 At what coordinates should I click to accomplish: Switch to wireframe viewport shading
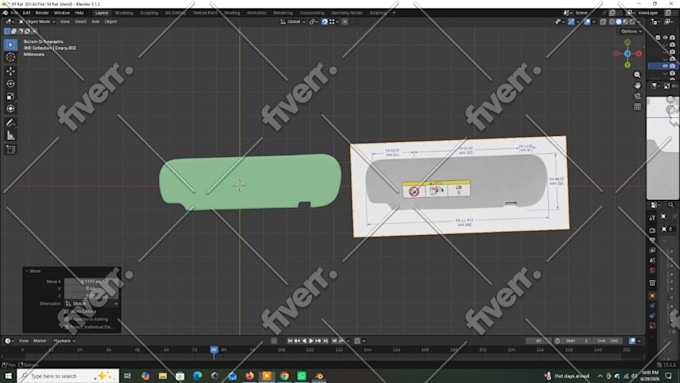[x=612, y=21]
